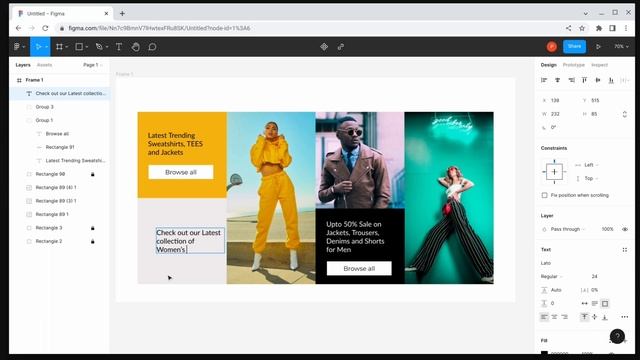Switch to the Inspect tab
This screenshot has width=640, height=360.
(x=599, y=65)
